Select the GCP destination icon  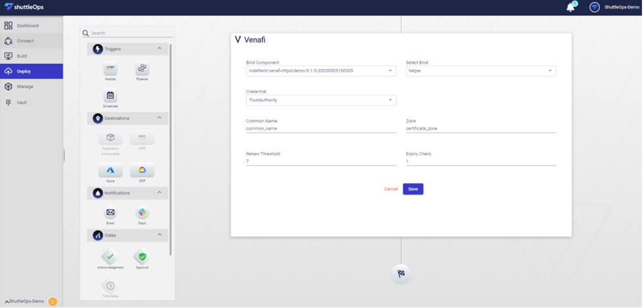tap(142, 170)
